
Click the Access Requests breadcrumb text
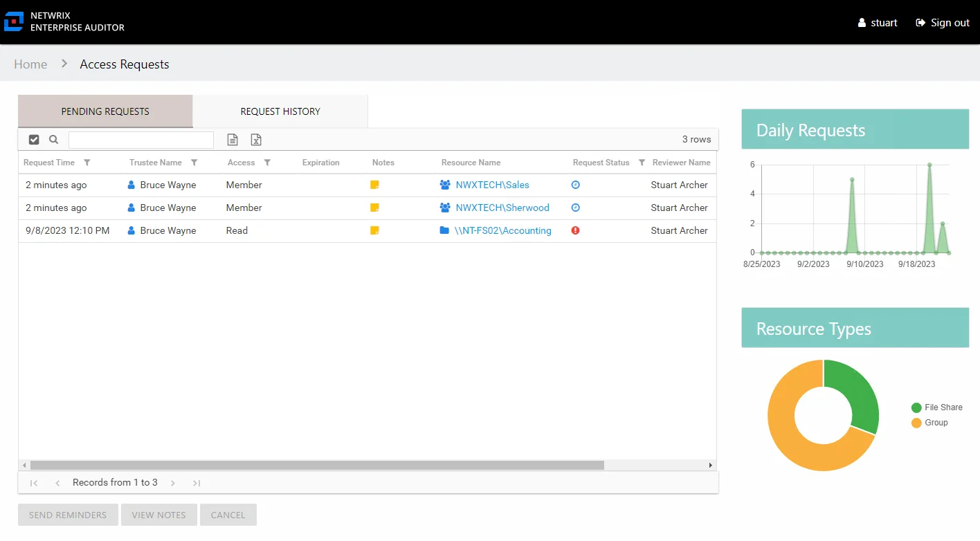pos(125,64)
